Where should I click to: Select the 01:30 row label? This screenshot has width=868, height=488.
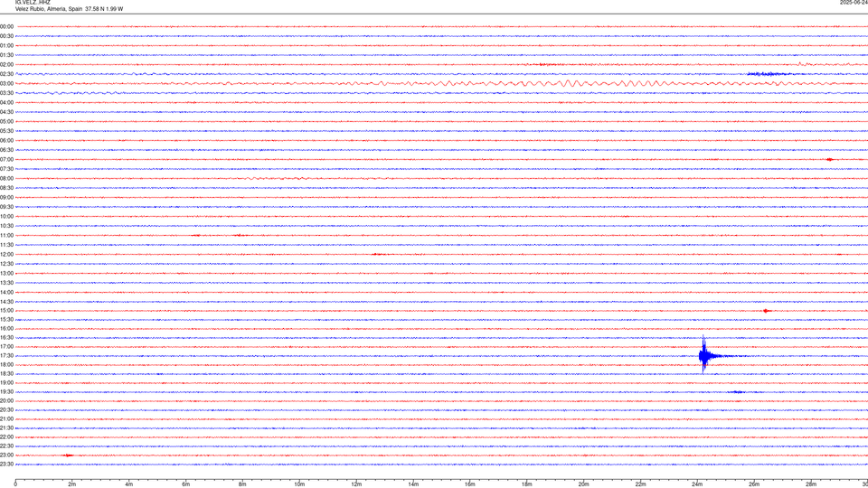(6, 55)
